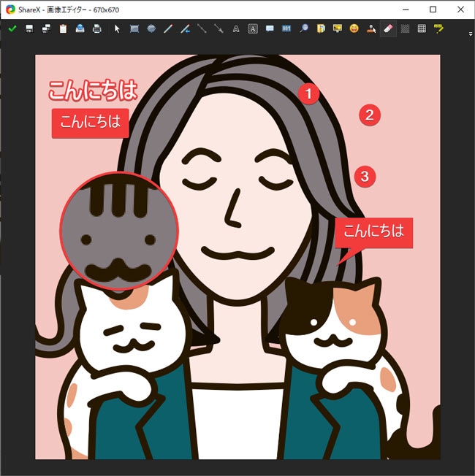475x476 pixels.
Task: Toggle the Smart eraser tool
Action: pos(388,29)
